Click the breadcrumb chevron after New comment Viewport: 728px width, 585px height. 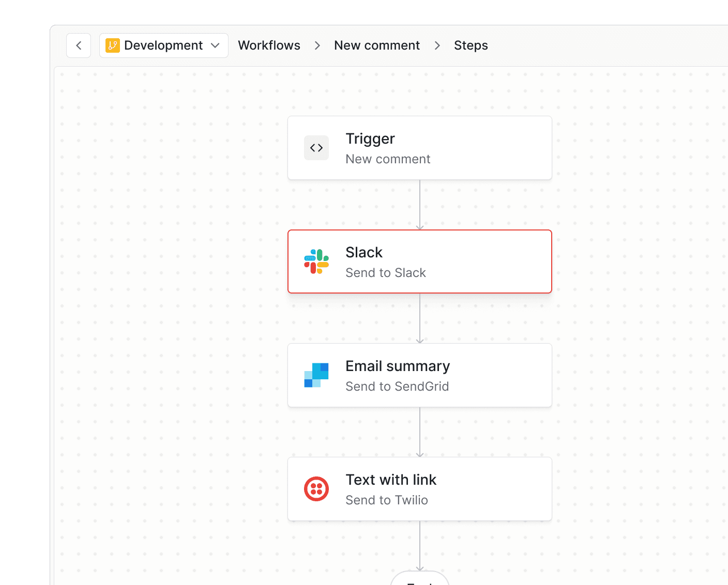pos(437,45)
